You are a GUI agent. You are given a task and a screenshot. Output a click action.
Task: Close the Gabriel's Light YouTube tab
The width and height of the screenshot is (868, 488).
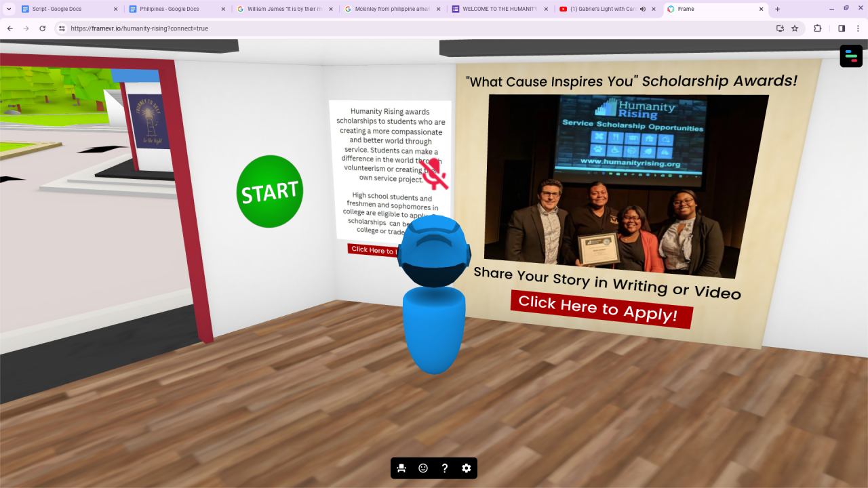pyautogui.click(x=653, y=9)
